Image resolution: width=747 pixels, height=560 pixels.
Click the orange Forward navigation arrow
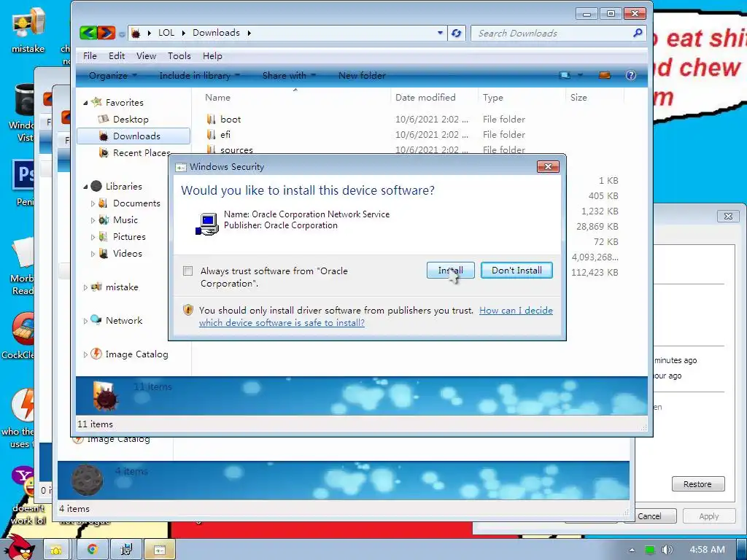[x=107, y=32]
